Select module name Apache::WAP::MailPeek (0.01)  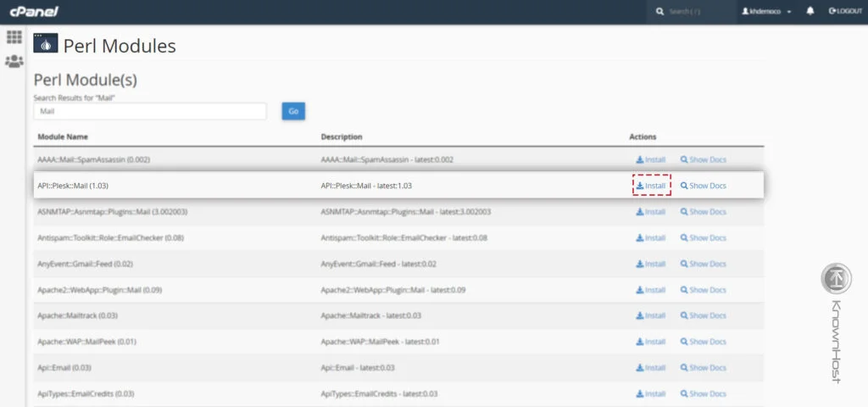pos(87,342)
